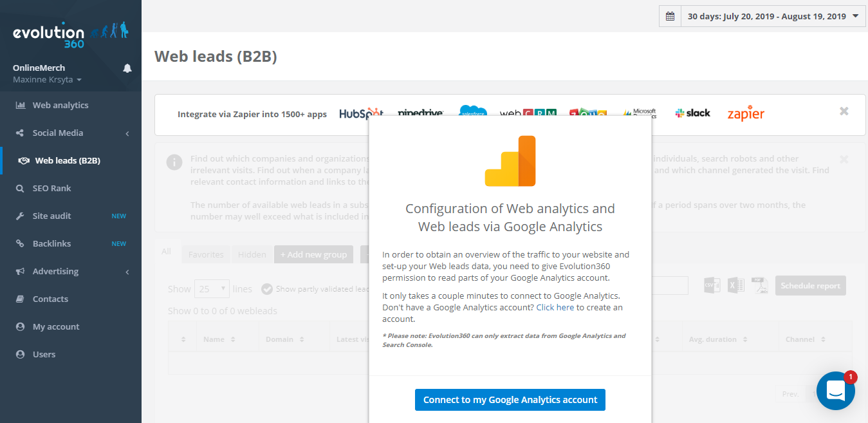The image size is (868, 423).
Task: Toggle Show partly validated leads checkbox
Action: point(266,289)
